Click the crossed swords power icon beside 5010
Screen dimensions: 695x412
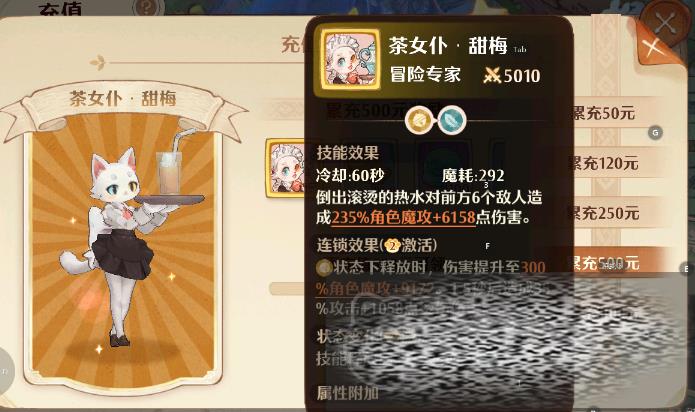(492, 76)
